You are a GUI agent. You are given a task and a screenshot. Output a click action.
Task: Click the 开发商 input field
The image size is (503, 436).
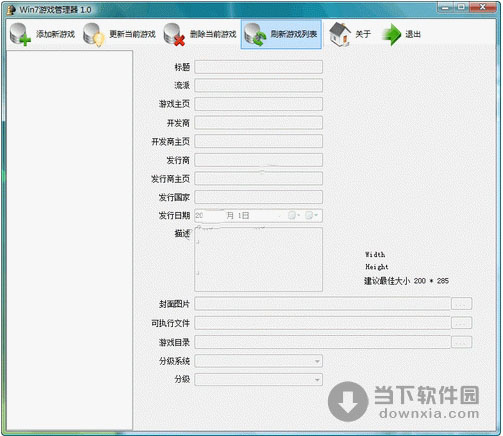click(258, 123)
